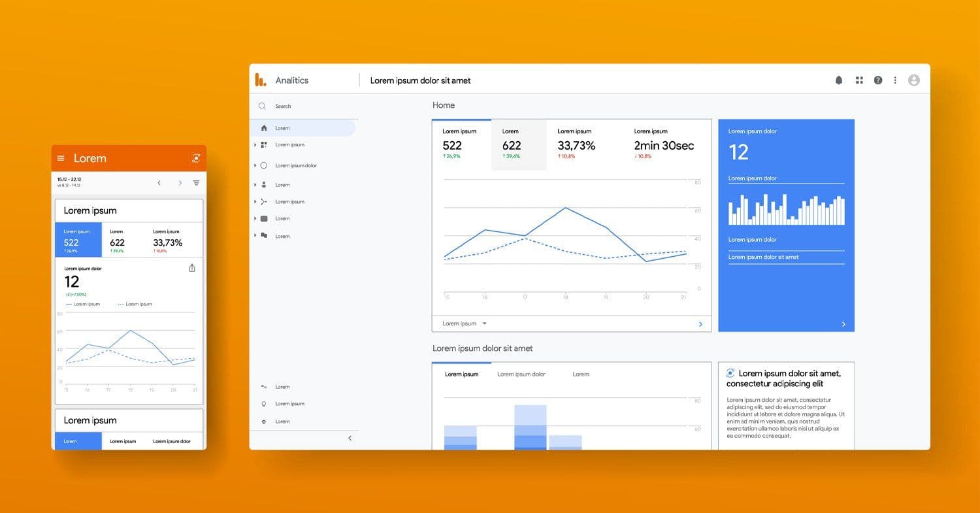Click the blue arrow on the 12 card
Viewport: 980px width, 513px height.
[843, 323]
